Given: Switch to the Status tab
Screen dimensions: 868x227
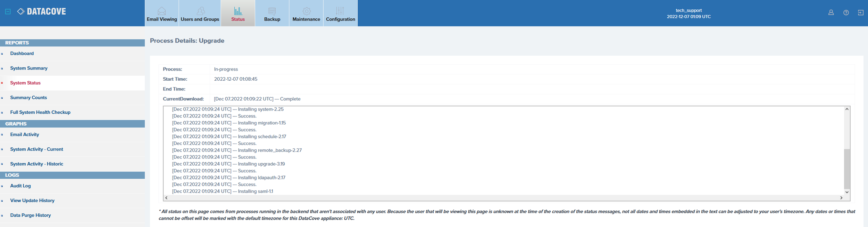Looking at the screenshot, I should point(238,13).
